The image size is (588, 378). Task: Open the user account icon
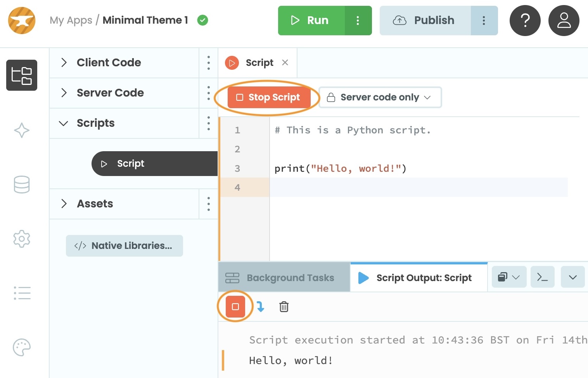coord(564,21)
